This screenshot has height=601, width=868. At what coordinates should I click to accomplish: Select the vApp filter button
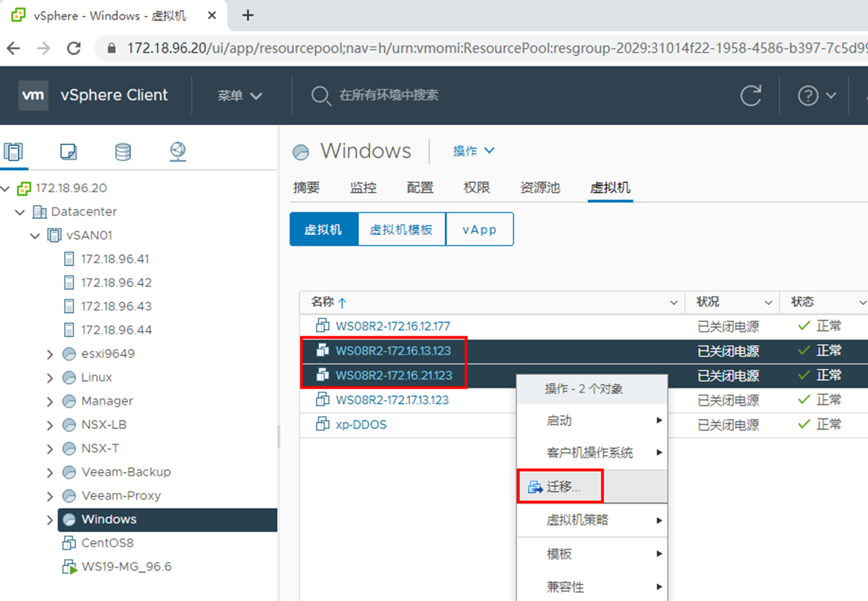[x=480, y=229]
